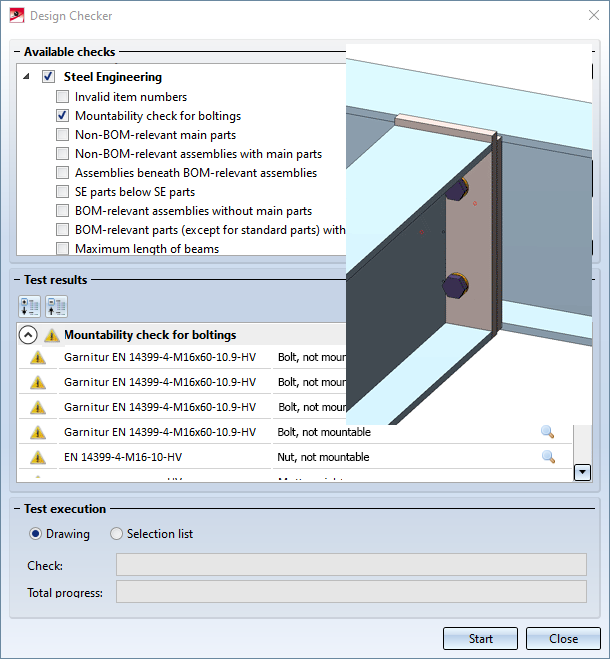Viewport: 610px width, 659px height.
Task: Enable Non-BOM-relevant main parts check
Action: [63, 134]
